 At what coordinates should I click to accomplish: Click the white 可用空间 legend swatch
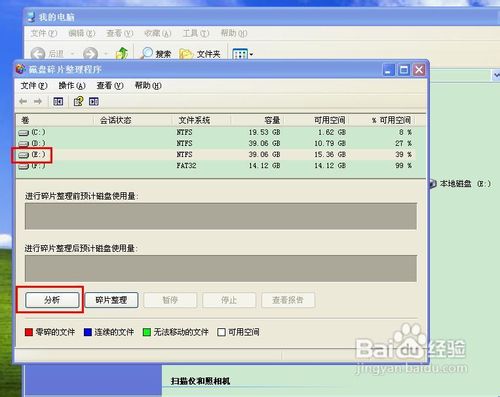coord(221,332)
